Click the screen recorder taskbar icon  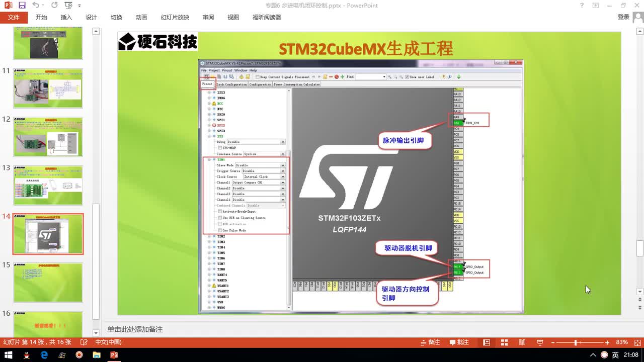pyautogui.click(x=79, y=355)
